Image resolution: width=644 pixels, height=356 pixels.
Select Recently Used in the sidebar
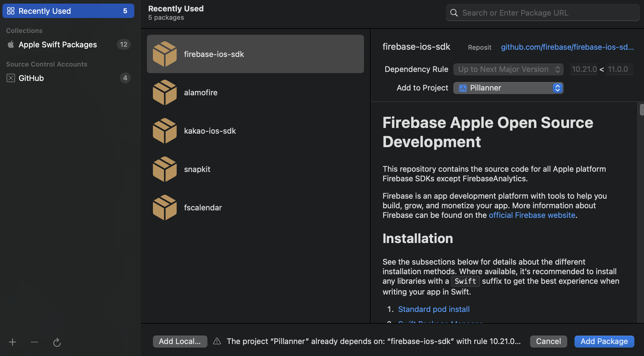coord(68,11)
